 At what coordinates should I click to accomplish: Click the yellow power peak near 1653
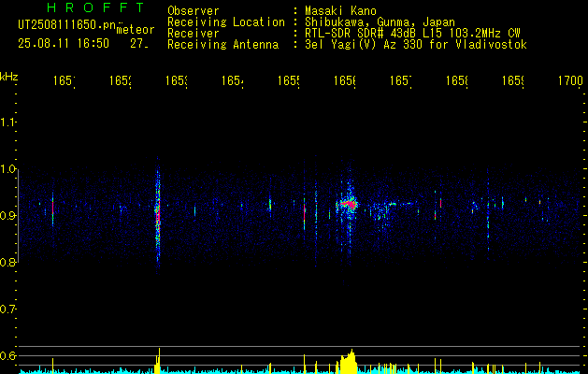[158, 359]
